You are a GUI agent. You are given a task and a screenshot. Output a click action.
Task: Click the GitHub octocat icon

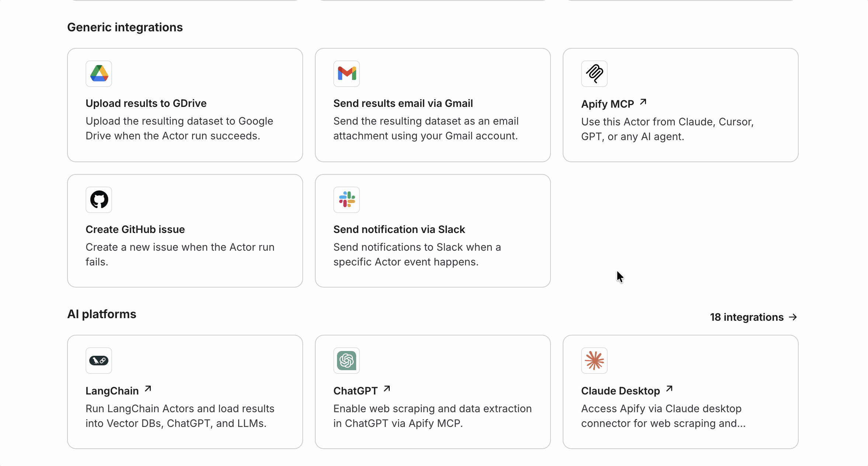coord(99,200)
